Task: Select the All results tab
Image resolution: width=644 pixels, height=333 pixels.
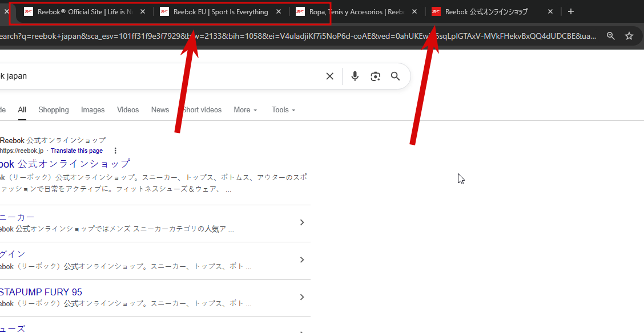Action: click(22, 110)
